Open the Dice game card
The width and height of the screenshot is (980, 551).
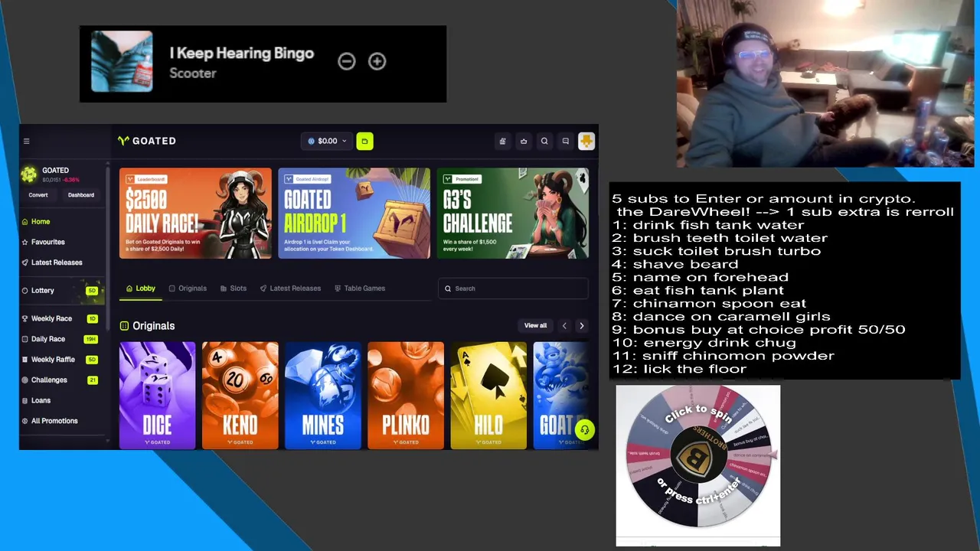click(x=158, y=395)
